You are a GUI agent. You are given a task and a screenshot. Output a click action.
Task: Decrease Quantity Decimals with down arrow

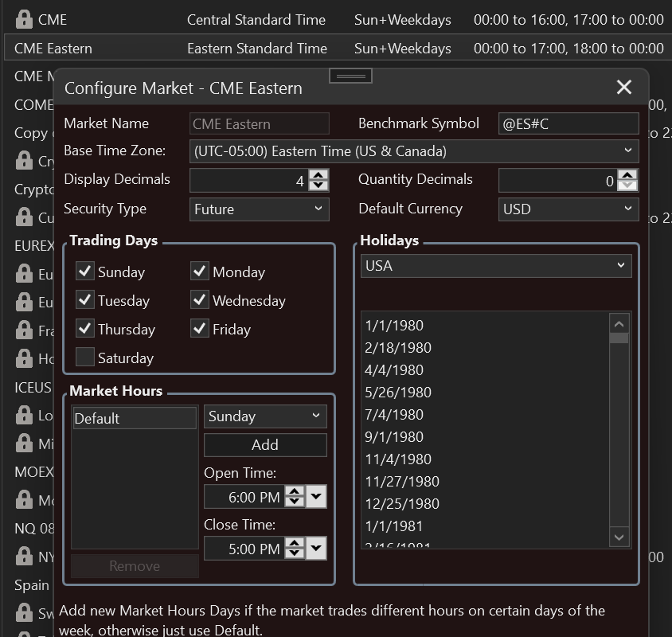628,186
